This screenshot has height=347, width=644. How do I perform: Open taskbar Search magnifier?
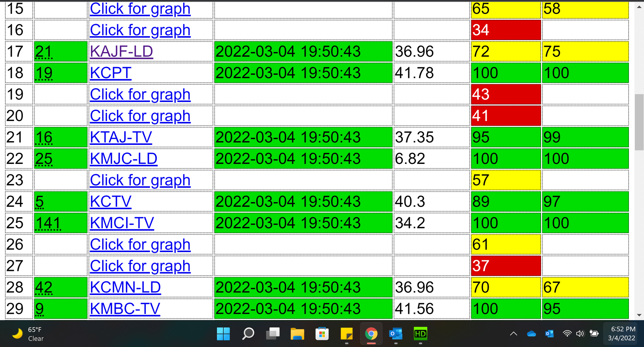click(248, 334)
